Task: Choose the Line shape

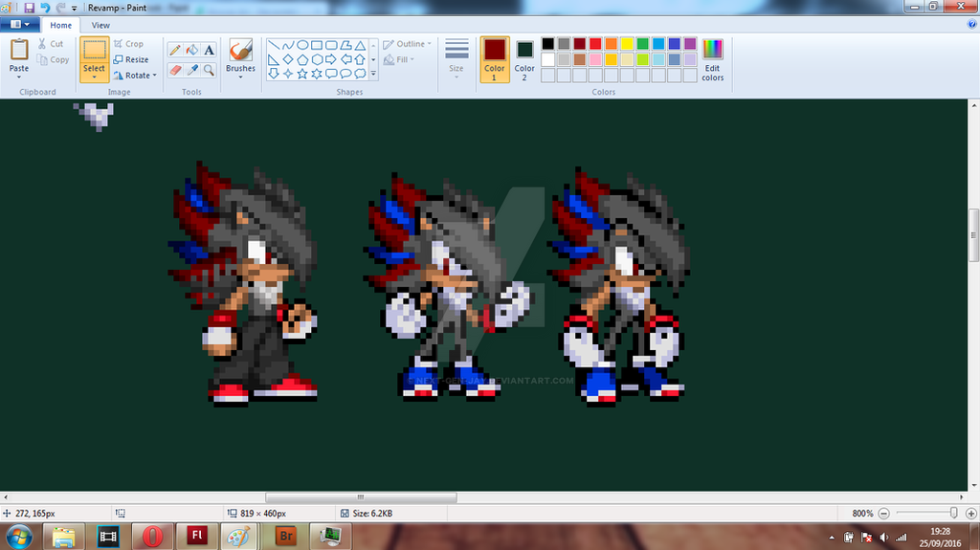Action: (273, 45)
